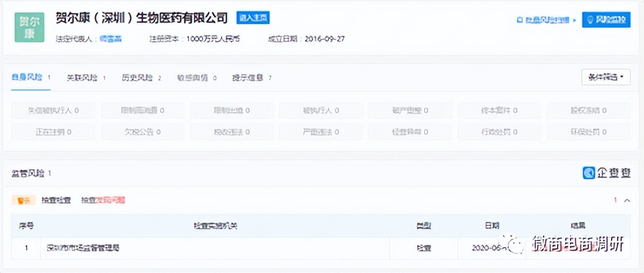
Task: Expand the 条件筛选 dropdown
Action: (606, 77)
